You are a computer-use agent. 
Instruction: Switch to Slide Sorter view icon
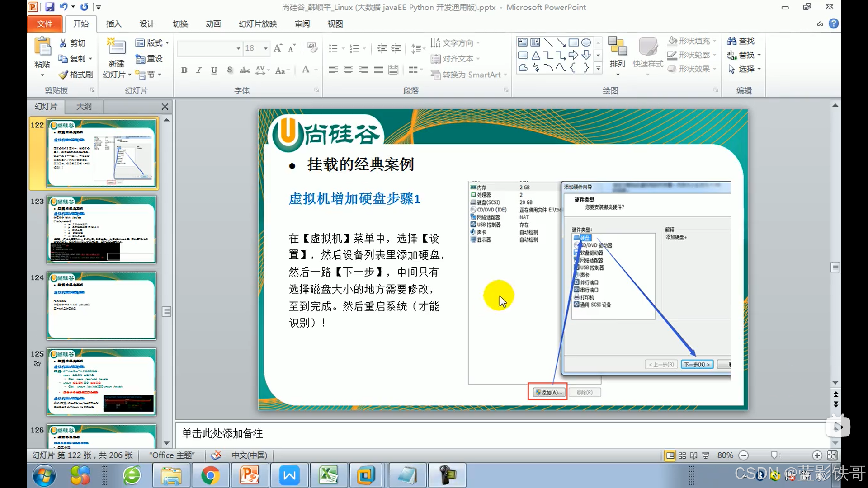pos(682,455)
